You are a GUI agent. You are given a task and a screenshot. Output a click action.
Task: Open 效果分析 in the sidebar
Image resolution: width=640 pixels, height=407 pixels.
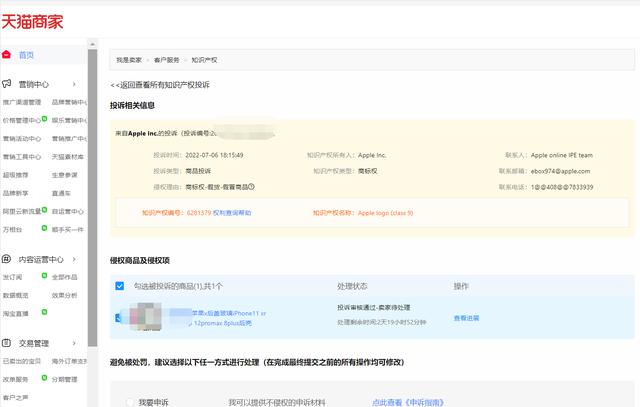(x=64, y=295)
